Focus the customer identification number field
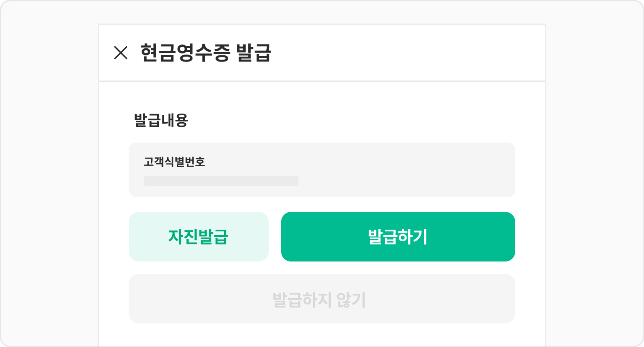Screen dimensions: 644x347 pos(221,181)
